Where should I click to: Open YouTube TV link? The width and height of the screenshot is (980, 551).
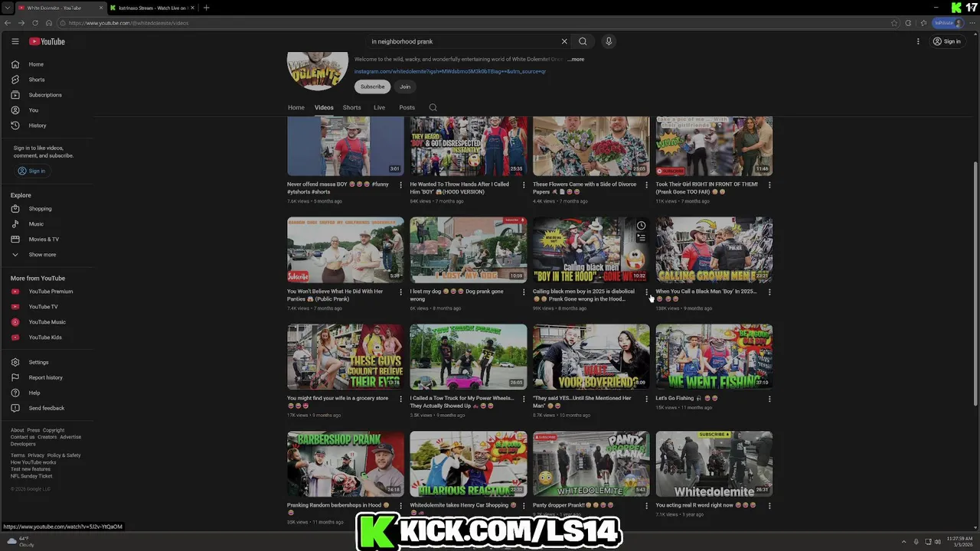[47, 307]
